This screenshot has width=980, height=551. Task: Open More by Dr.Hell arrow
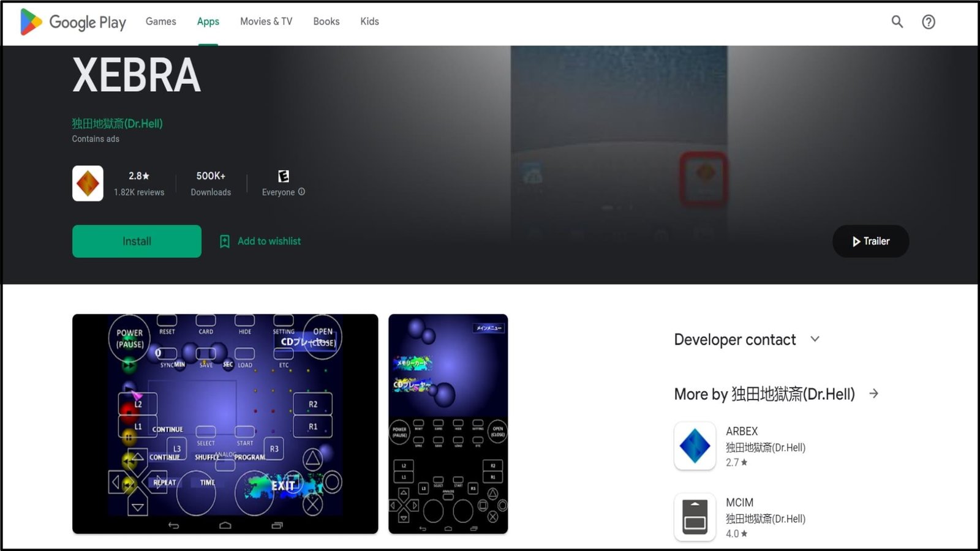[873, 394]
